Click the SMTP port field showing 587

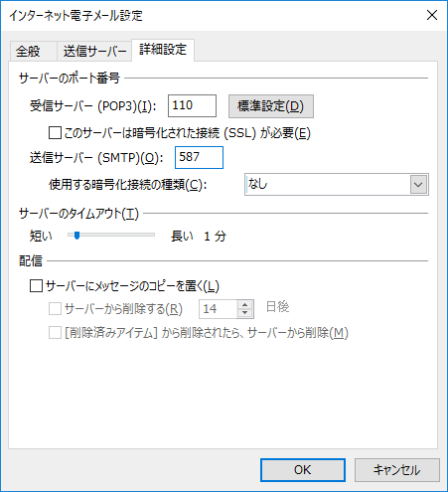coord(199,157)
